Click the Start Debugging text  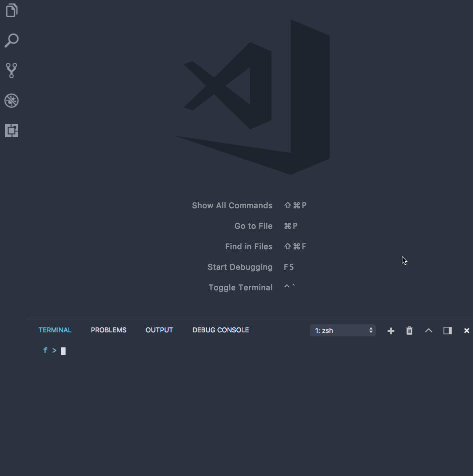coord(240,267)
